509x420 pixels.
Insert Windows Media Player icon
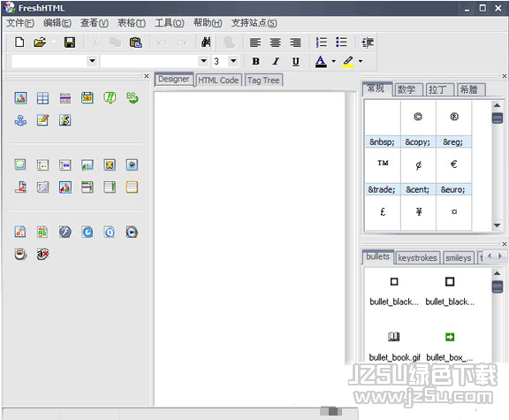point(132,232)
